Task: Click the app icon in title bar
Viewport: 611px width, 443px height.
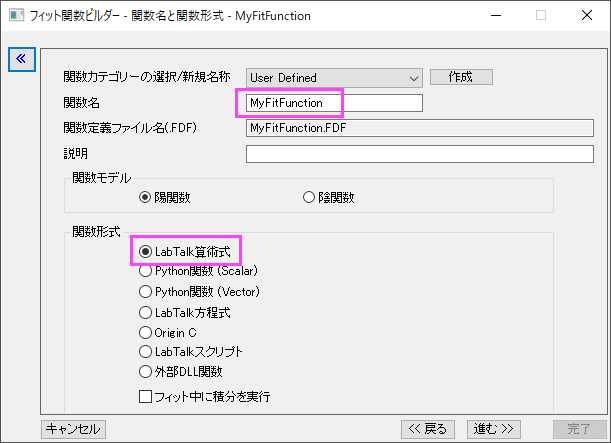Action: (16, 16)
